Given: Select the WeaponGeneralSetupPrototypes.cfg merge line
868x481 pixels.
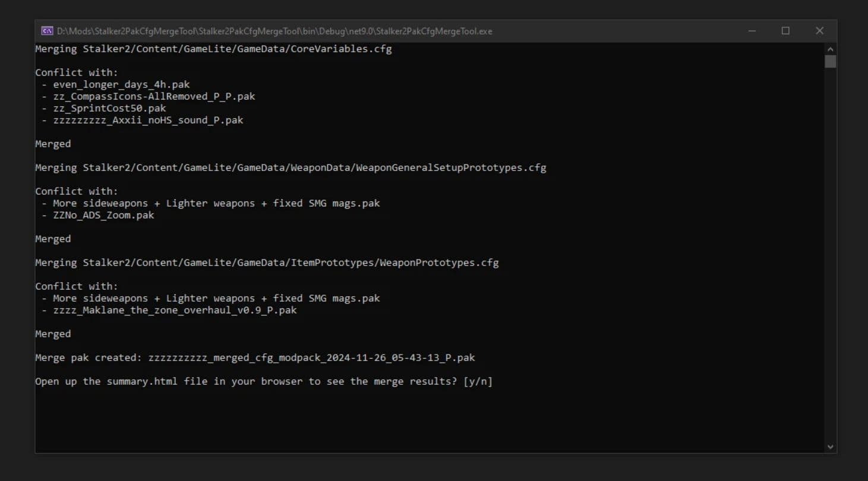Looking at the screenshot, I should (291, 167).
